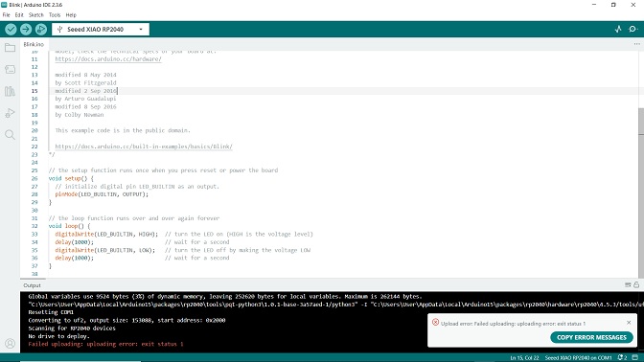Open the user account profile icon
Screen dimensions: 644x362
click(10, 343)
